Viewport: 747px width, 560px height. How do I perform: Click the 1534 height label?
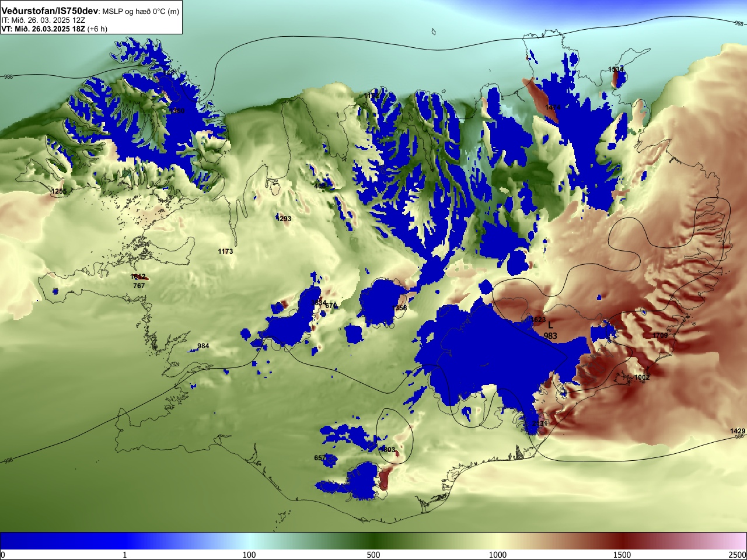point(616,69)
